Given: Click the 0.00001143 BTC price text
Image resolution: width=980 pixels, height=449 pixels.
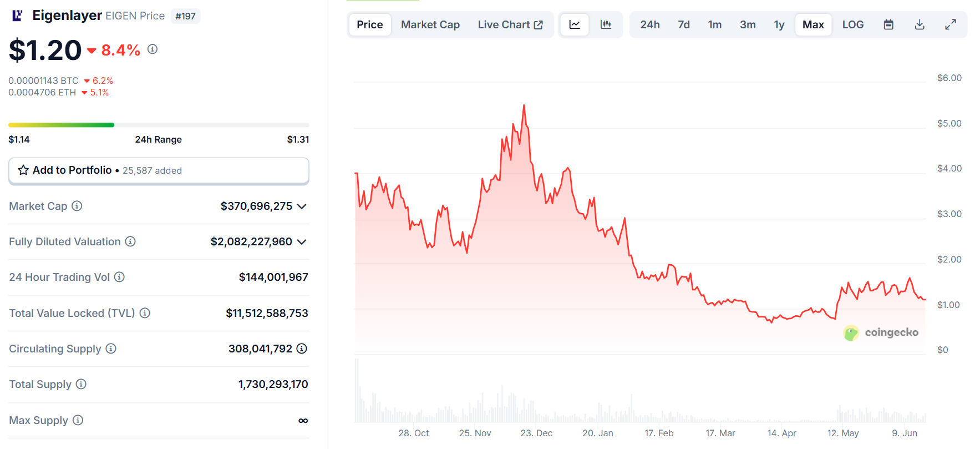Looking at the screenshot, I should pos(43,80).
